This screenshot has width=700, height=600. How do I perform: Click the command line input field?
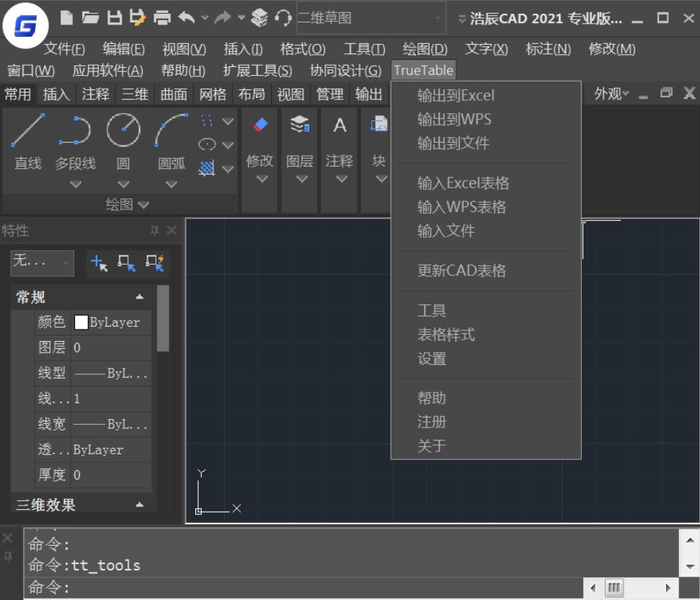304,588
